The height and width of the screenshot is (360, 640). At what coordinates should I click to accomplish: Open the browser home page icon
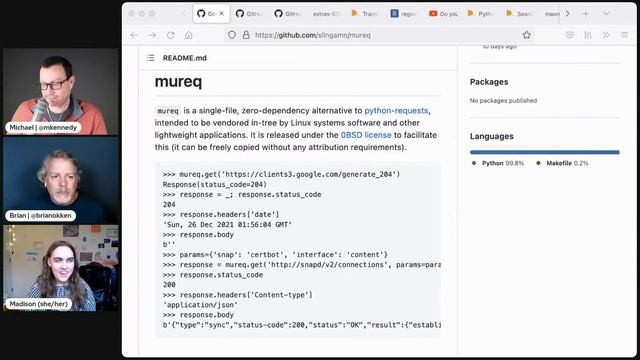point(189,35)
